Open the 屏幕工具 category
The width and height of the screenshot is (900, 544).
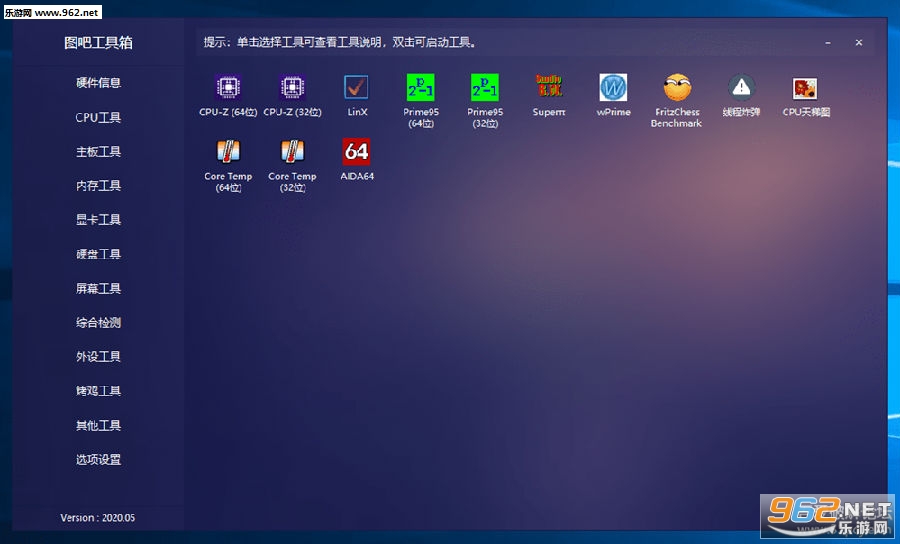click(x=98, y=288)
